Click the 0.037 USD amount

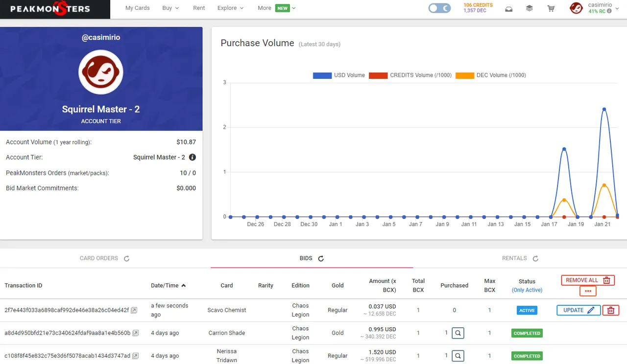pyautogui.click(x=383, y=306)
